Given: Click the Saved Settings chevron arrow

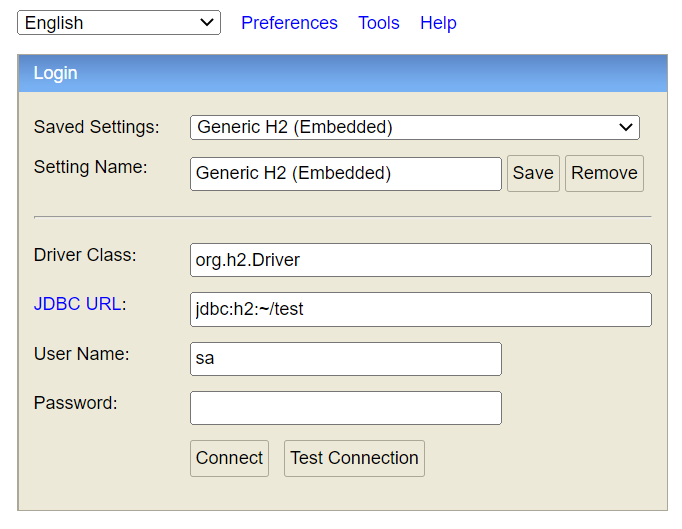Looking at the screenshot, I should click(626, 127).
